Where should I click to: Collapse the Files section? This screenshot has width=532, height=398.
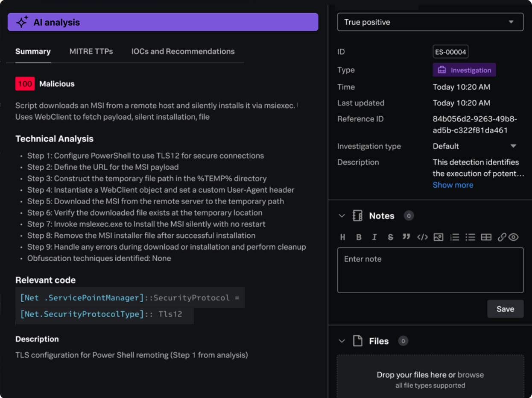point(342,341)
